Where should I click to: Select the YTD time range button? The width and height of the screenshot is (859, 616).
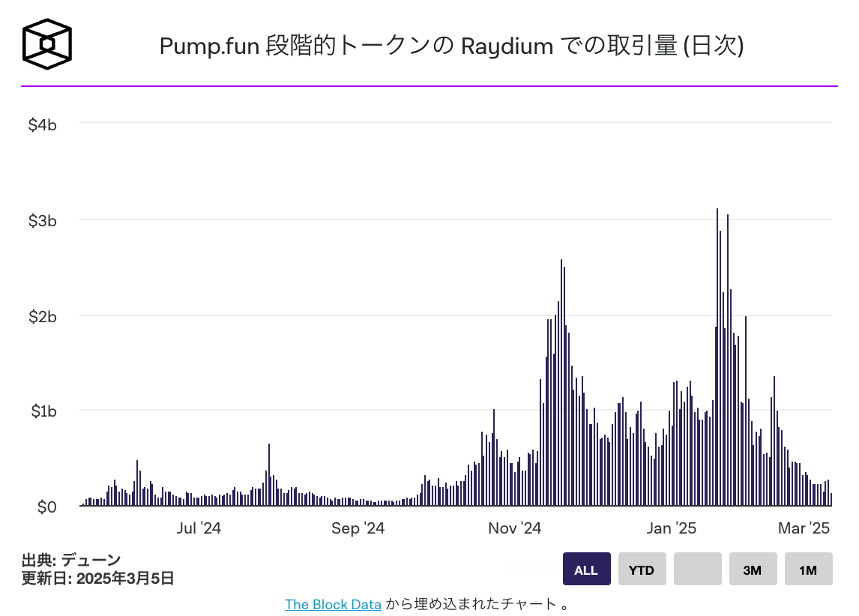coord(642,569)
